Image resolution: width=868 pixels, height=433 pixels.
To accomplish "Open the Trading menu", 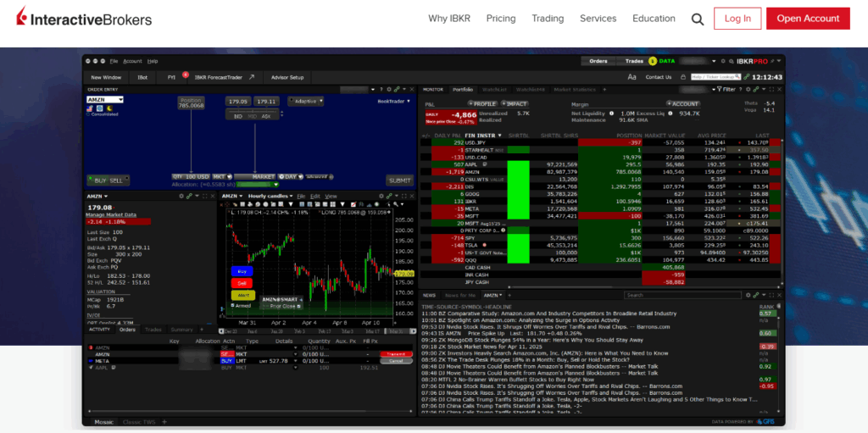I will (548, 19).
